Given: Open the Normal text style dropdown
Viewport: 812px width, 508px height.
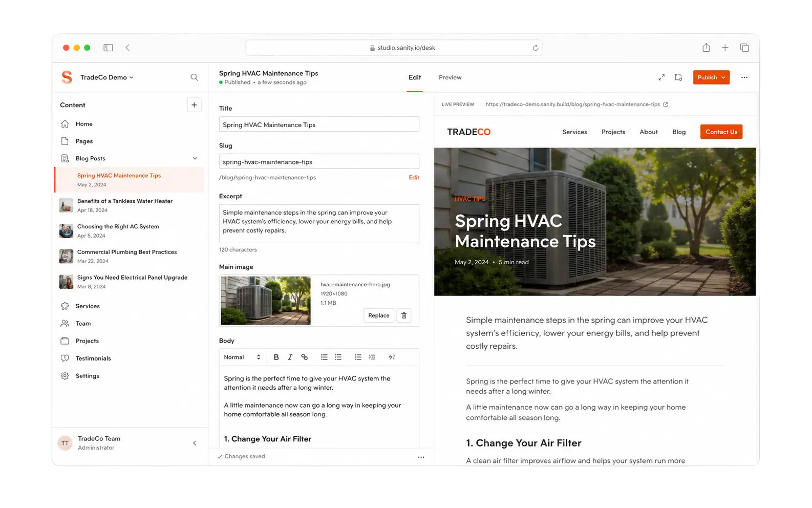Looking at the screenshot, I should pyautogui.click(x=242, y=357).
